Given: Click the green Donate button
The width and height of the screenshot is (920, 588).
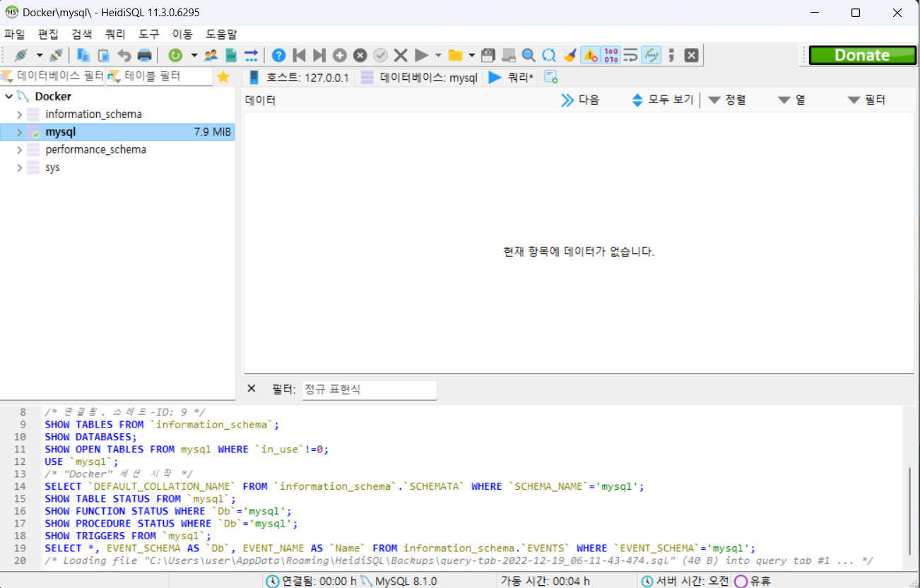Looking at the screenshot, I should [862, 55].
